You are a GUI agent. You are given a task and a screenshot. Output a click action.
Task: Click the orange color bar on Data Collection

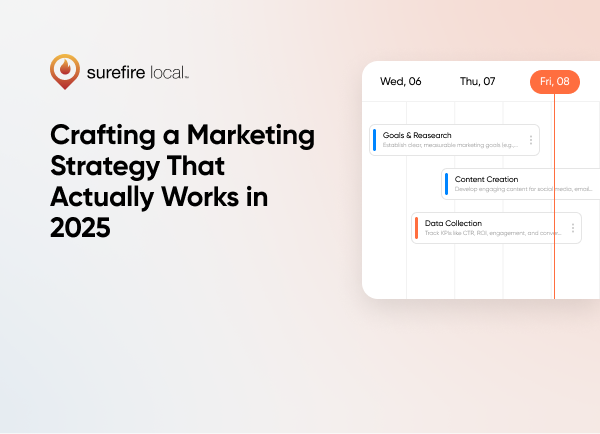pos(417,228)
